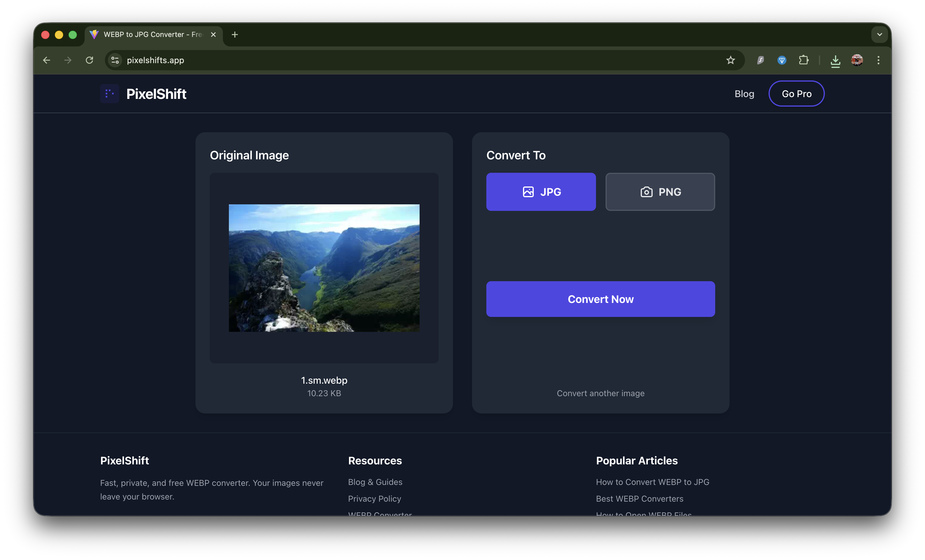Bookmark this page with the star icon

[730, 60]
